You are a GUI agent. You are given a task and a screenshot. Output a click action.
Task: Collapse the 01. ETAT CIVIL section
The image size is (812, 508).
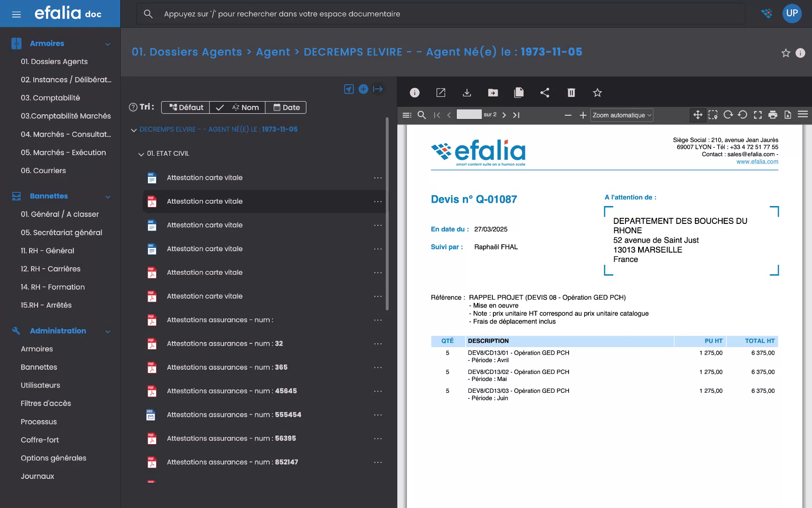[140, 153]
